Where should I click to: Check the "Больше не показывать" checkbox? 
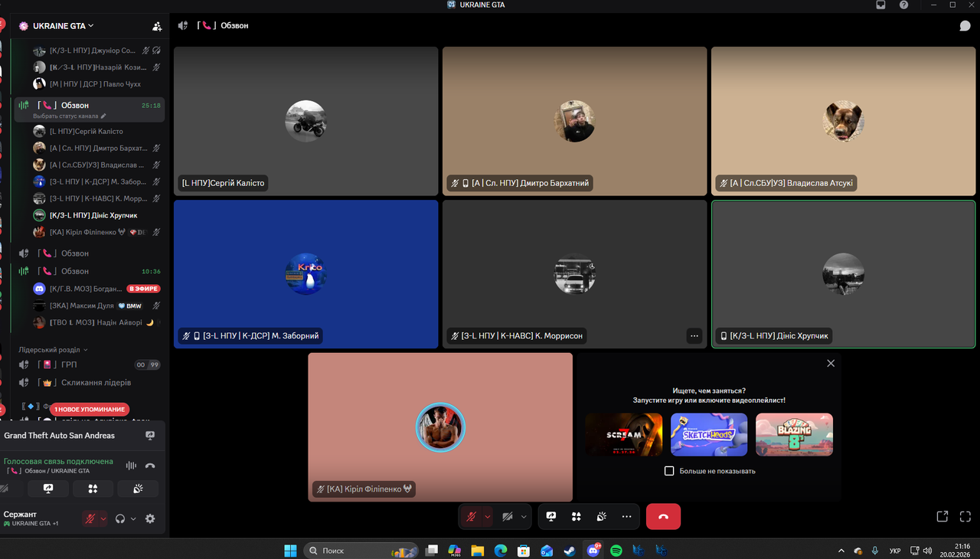pos(669,471)
